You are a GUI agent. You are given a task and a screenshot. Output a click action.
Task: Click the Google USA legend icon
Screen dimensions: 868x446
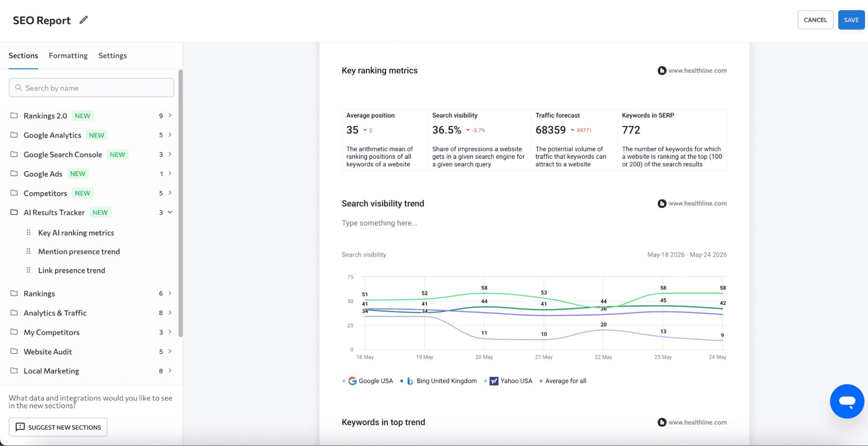click(x=352, y=381)
